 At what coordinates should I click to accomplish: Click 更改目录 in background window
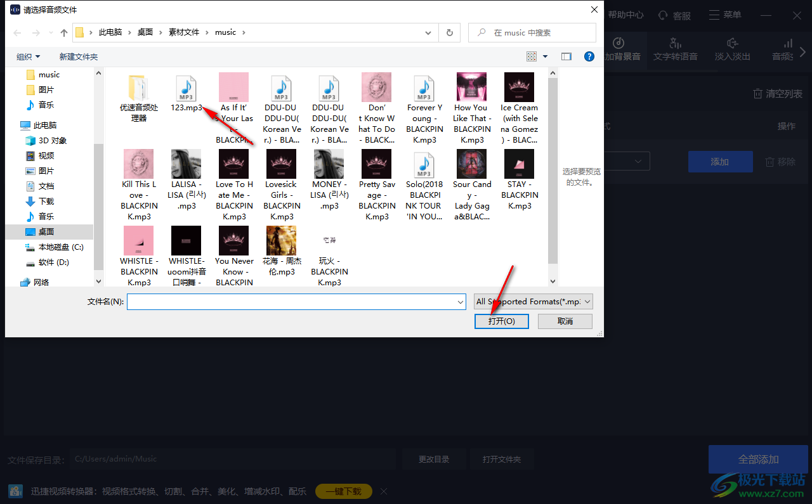click(x=434, y=459)
